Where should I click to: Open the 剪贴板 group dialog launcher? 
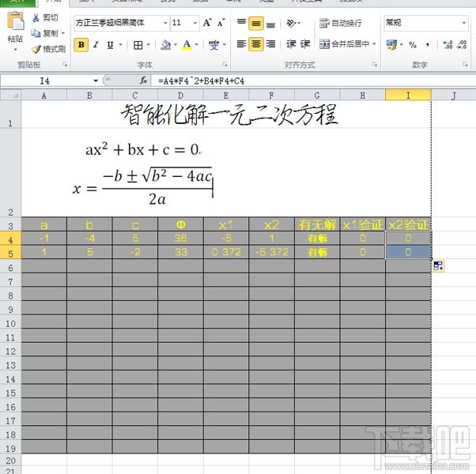tap(65, 64)
